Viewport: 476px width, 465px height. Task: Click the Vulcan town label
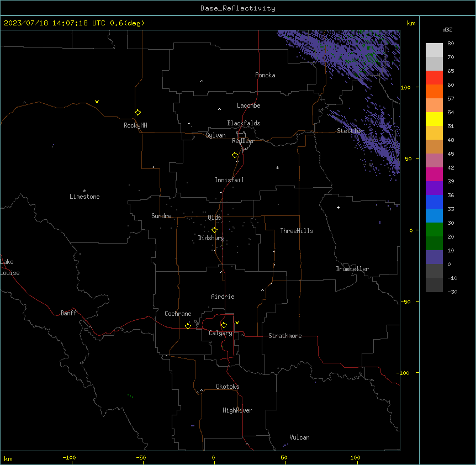300,437
